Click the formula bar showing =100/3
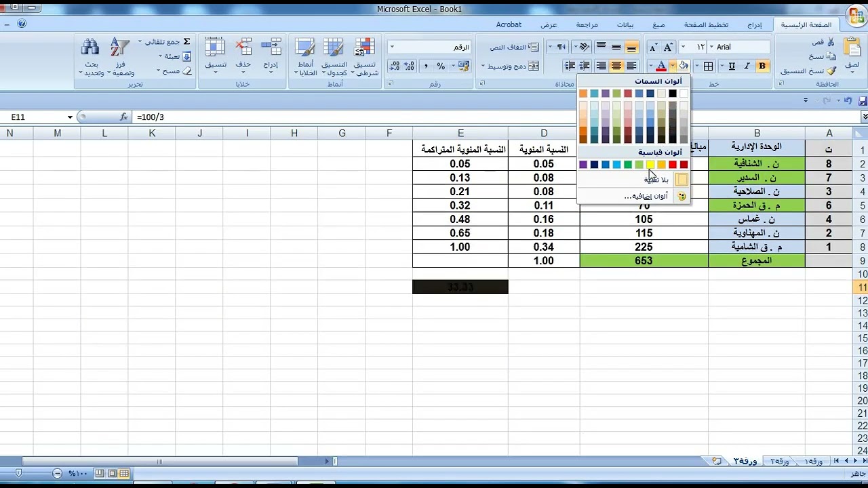 [x=495, y=117]
